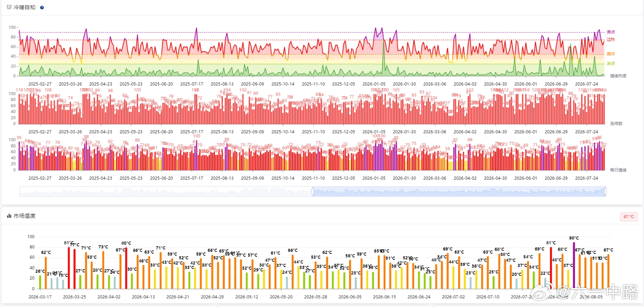The width and height of the screenshot is (644, 307).
Task: Click 2026-01-05 under the 情绪热度 chart
Action: (374, 84)
